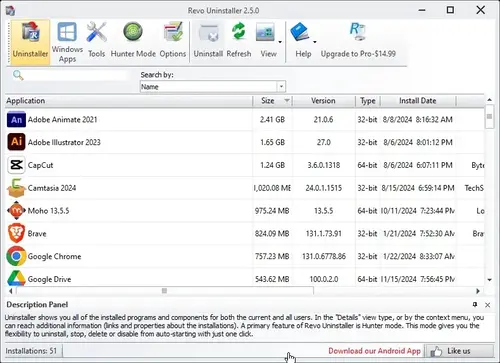Click the CapCut row name
The height and width of the screenshot is (363, 500).
click(40, 165)
